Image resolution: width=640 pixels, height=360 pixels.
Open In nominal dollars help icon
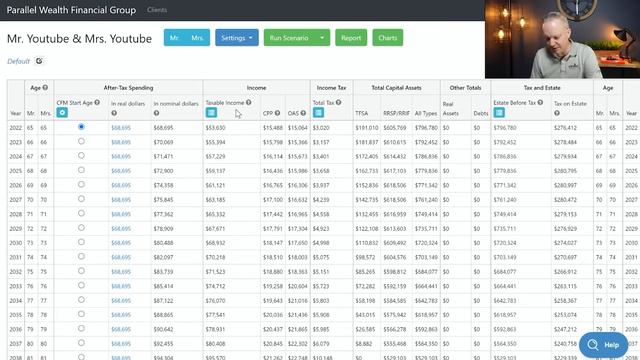(x=156, y=113)
